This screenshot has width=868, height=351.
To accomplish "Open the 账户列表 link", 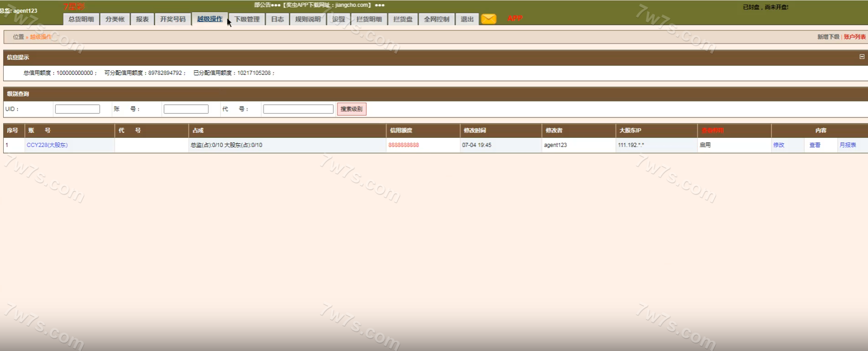I will pyautogui.click(x=854, y=37).
